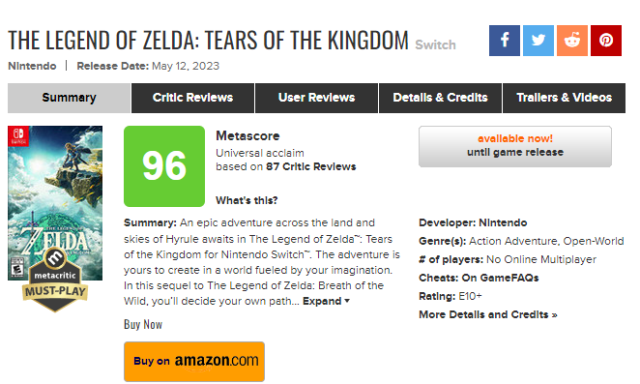640x384 pixels.
Task: Share the page via Pinterest icon
Action: (x=606, y=40)
